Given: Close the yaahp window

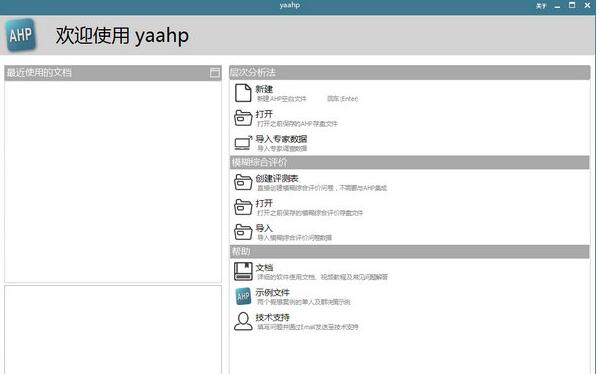Looking at the screenshot, I should pos(587,5).
